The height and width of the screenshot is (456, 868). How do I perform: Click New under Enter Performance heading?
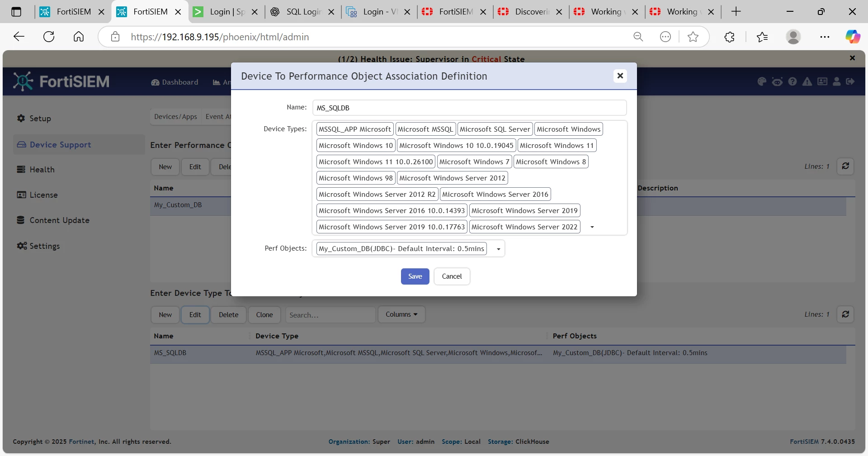pyautogui.click(x=165, y=167)
